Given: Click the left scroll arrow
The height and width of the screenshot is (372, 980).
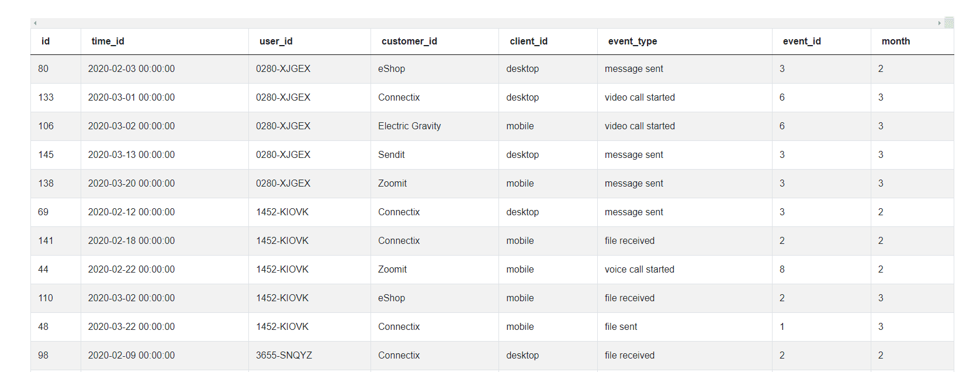Looking at the screenshot, I should (35, 22).
